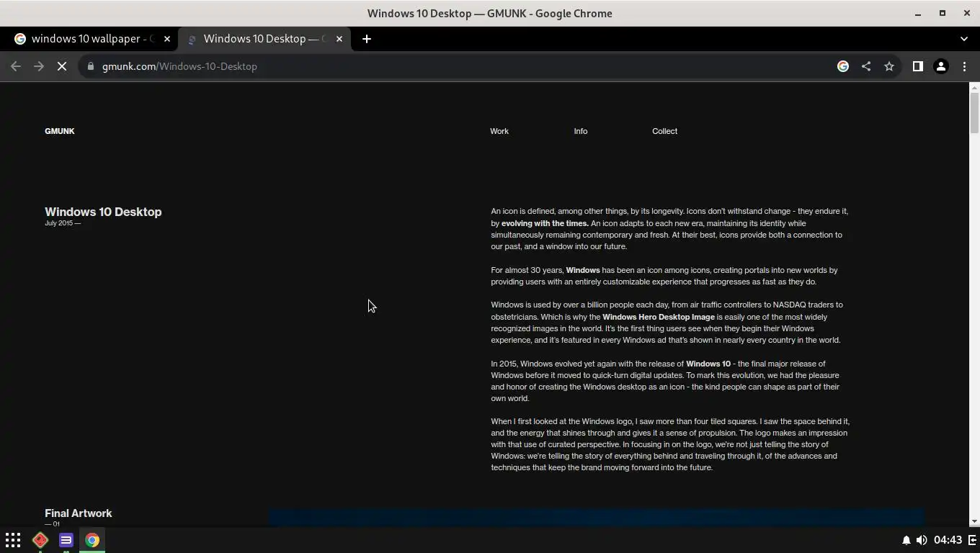Screen dimensions: 980x553
Task: Bookmark this tab with star icon
Action: coord(889,66)
